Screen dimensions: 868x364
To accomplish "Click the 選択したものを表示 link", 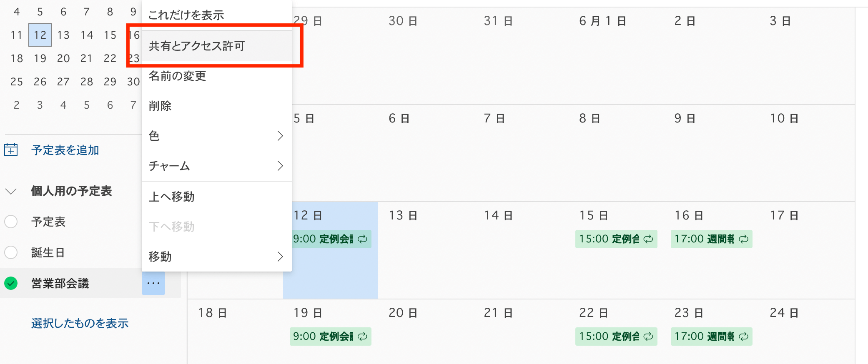I will pyautogui.click(x=80, y=323).
